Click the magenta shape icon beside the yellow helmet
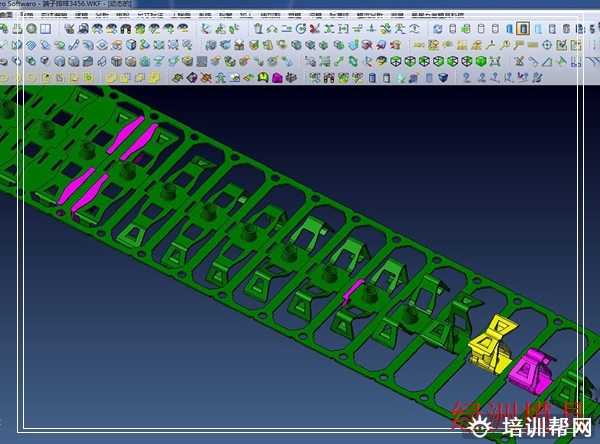600x444 pixels. [277, 77]
